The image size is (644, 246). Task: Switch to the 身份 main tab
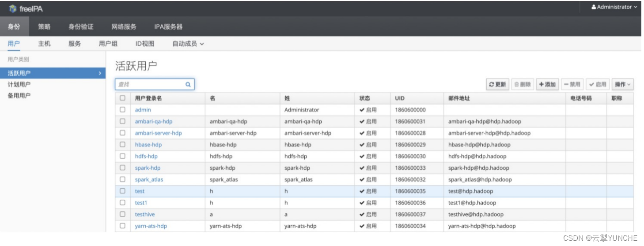[14, 26]
